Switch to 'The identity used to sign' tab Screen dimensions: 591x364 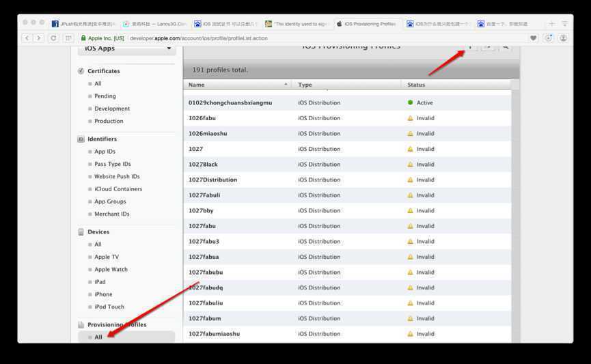point(297,24)
